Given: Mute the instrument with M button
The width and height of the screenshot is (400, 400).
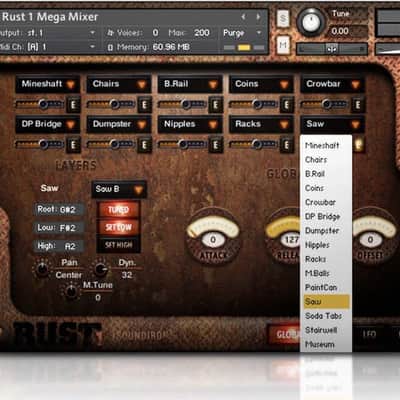Looking at the screenshot, I should point(283,44).
